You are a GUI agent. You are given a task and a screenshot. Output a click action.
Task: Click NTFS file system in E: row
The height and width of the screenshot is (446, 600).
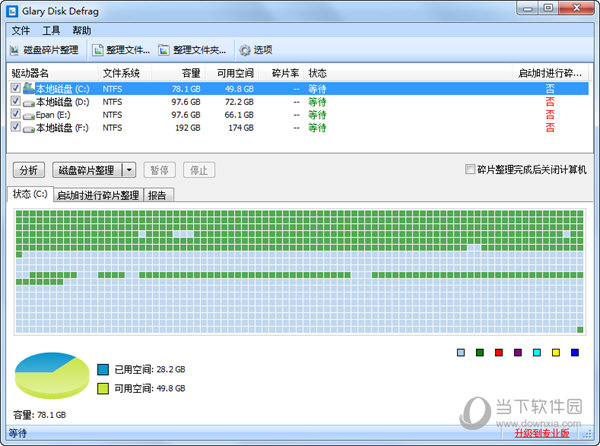coord(112,115)
